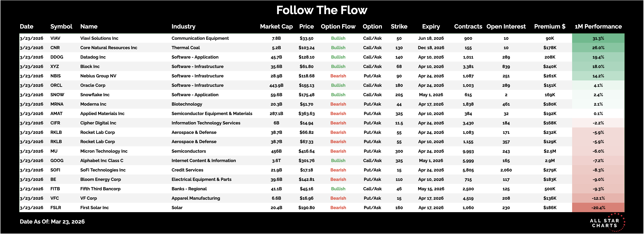Click the Bearish label in the Nebius row
The height and width of the screenshot is (234, 644).
[338, 76]
